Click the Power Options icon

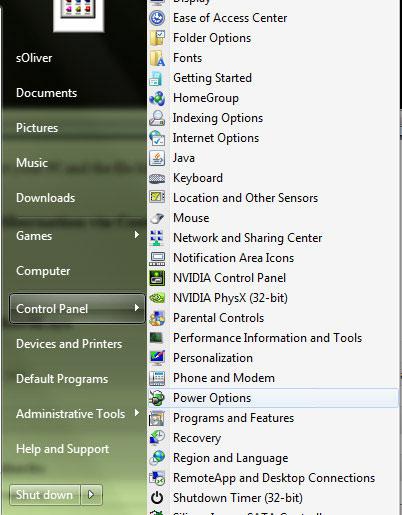point(157,398)
